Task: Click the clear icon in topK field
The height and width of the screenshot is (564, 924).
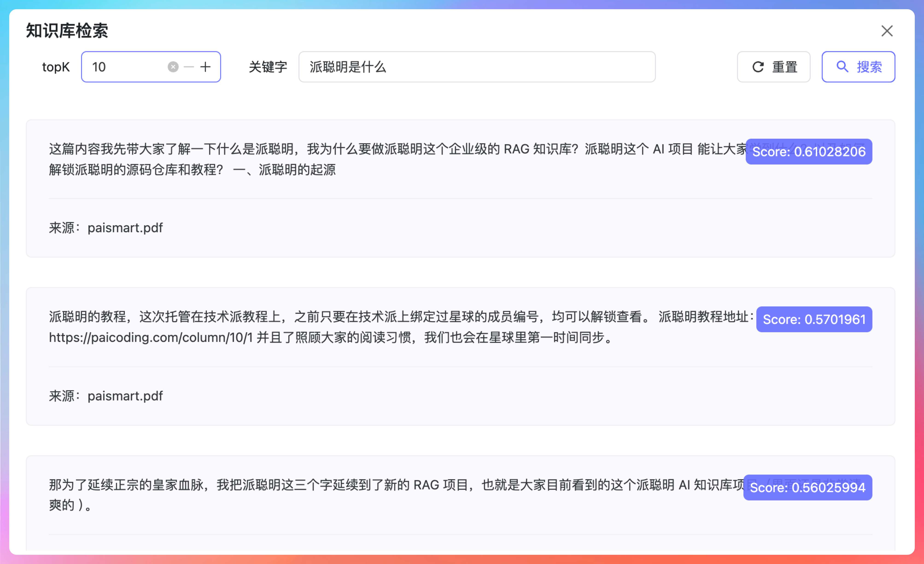Action: coord(173,67)
